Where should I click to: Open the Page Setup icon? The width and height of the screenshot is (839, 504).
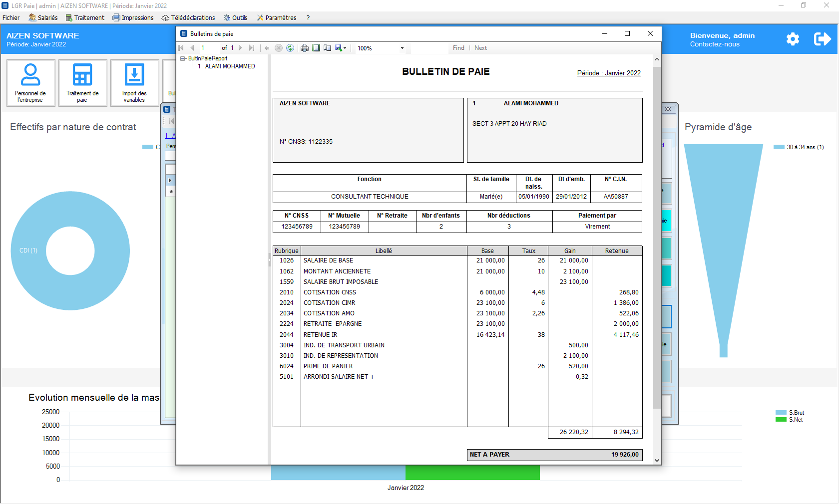327,48
